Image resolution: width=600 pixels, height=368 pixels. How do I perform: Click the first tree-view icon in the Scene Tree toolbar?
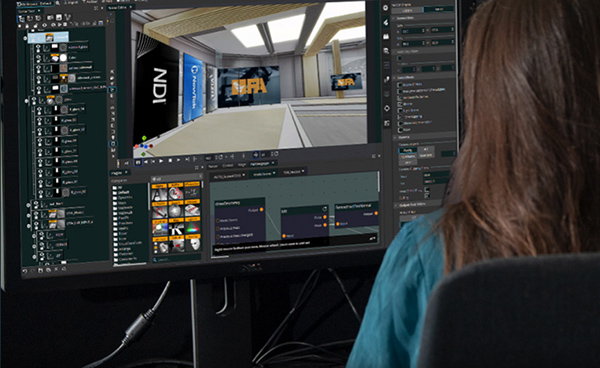click(22, 19)
